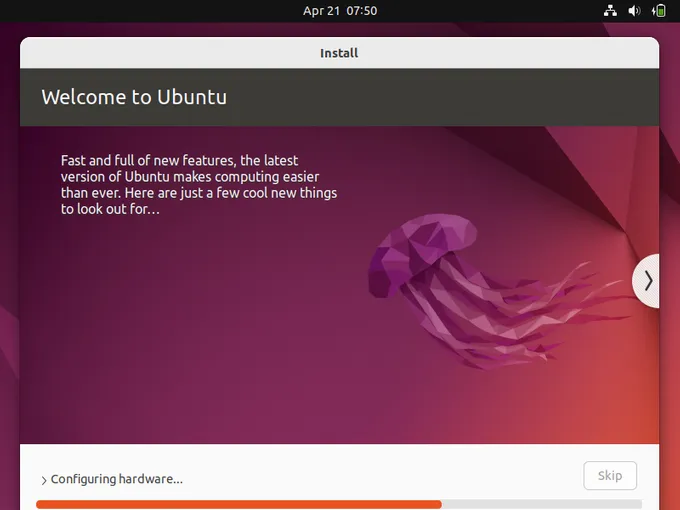Advance slideshow with the next arrow
This screenshot has height=510, width=680.
[647, 281]
